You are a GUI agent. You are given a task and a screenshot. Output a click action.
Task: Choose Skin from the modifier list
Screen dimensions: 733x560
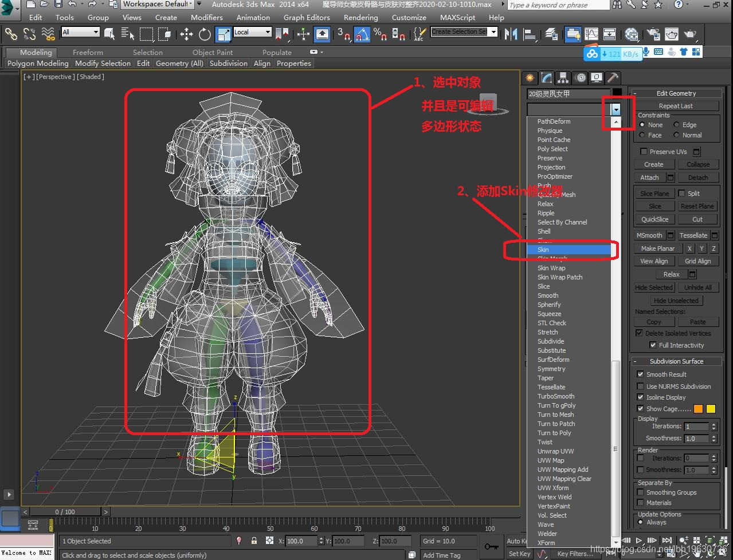pyautogui.click(x=569, y=250)
